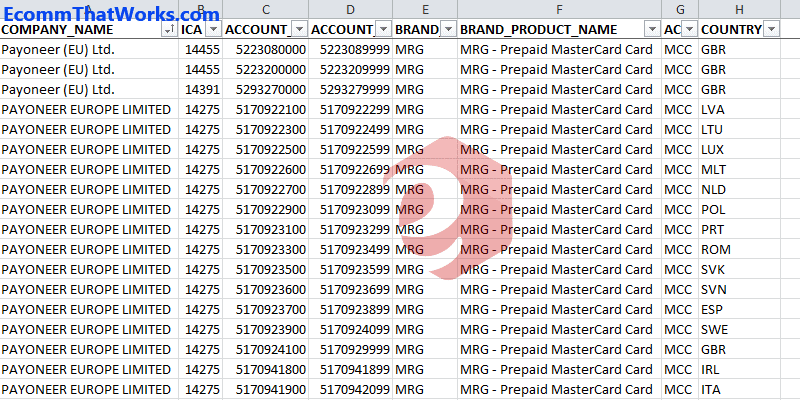Screen dimensions: 800x400
Task: Select the LTU country cell
Action: click(739, 130)
